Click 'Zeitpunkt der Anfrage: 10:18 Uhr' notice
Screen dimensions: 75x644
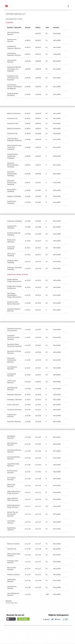click(17, 274)
